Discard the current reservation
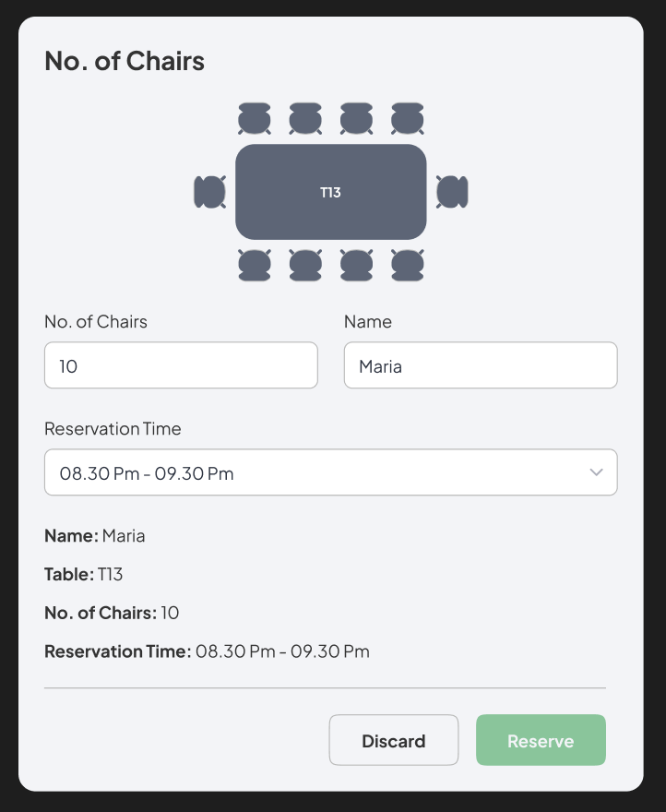 point(394,740)
